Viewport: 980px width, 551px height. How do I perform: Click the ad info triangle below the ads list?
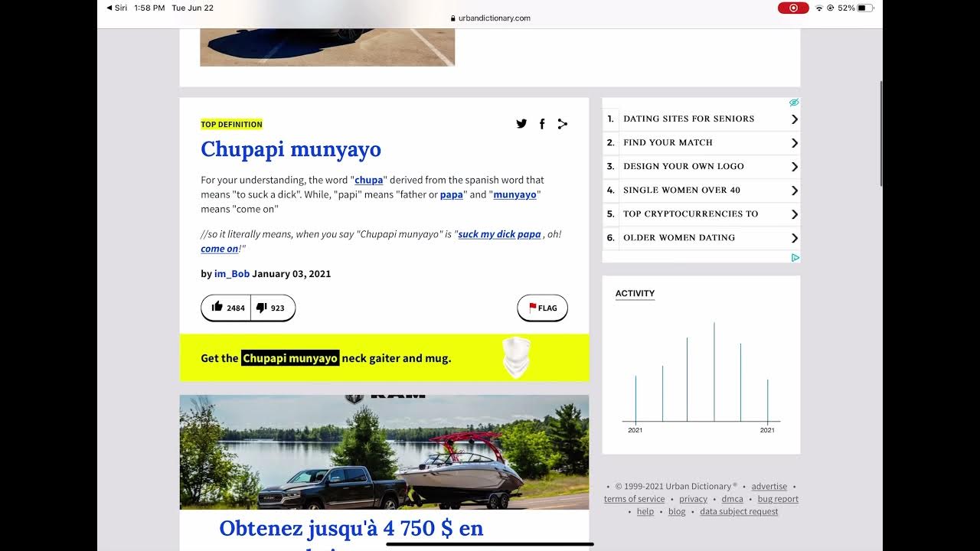[x=795, y=258]
